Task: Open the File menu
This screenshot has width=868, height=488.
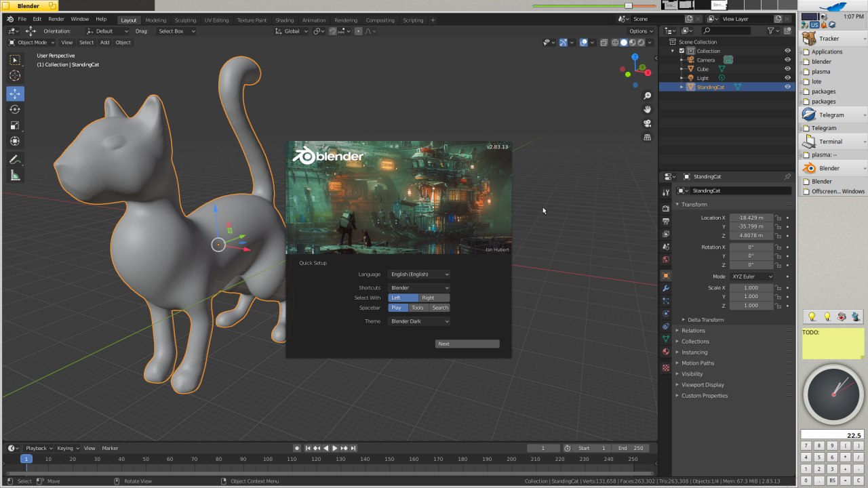Action: [22, 19]
